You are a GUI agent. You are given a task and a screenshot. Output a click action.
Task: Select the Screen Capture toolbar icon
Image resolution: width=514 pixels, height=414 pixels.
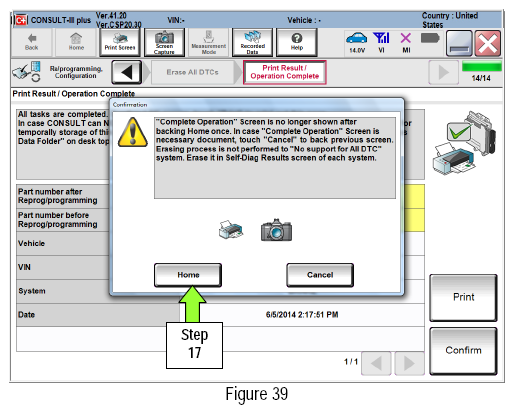164,42
